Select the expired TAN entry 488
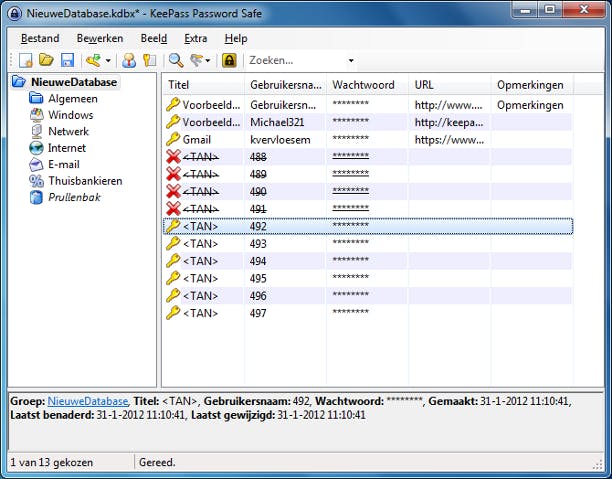Viewport: 612px width, 479px height. (x=368, y=157)
